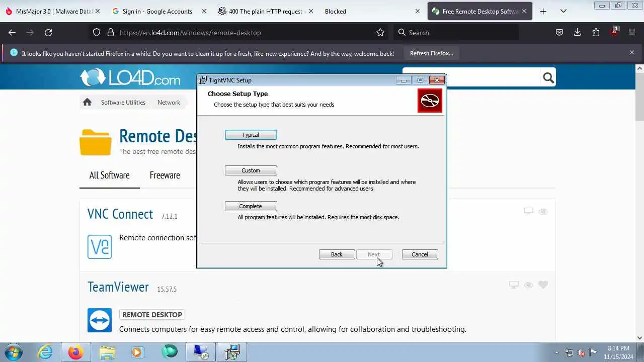Screen dimensions: 644x362
Task: Click the heart icon for TeamViewer
Action: pos(543,285)
